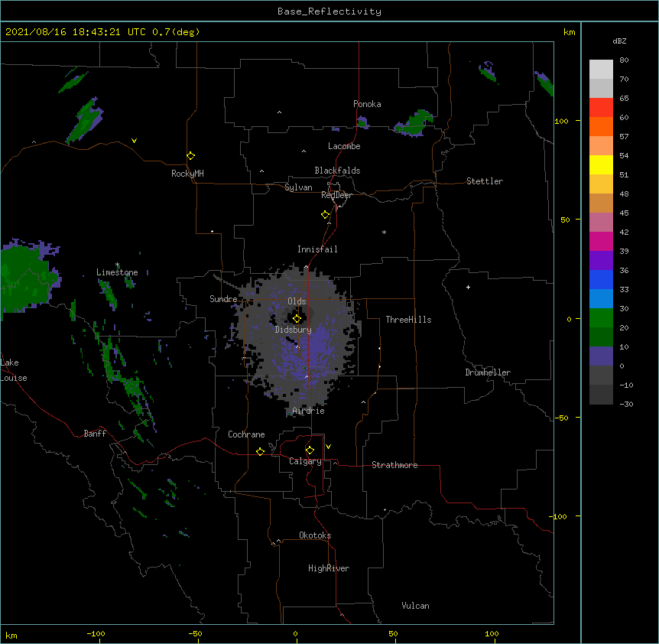Click the green echo east of Ponoka
659x644 pixels.
414,124
